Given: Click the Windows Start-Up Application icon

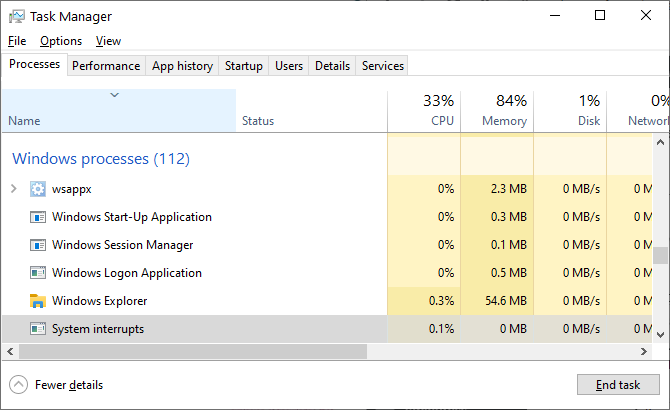Looking at the screenshot, I should (38, 217).
